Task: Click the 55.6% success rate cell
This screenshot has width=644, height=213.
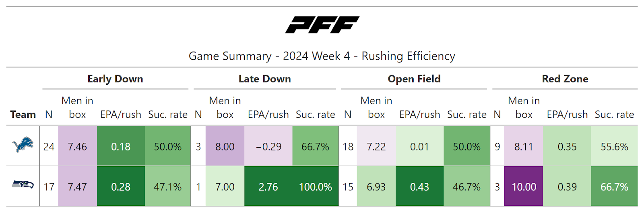Action: 614,146
